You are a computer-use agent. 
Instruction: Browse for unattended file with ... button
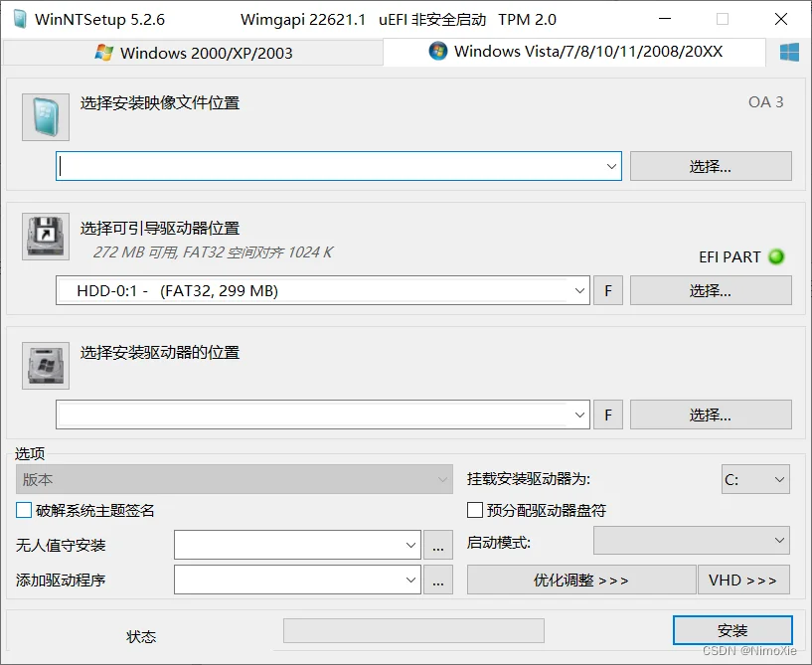(437, 545)
